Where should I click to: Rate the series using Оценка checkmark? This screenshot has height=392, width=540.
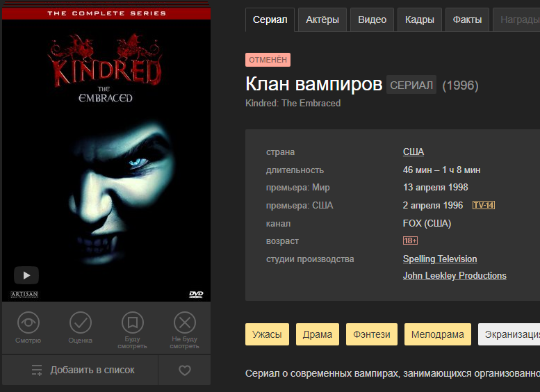[x=80, y=327]
